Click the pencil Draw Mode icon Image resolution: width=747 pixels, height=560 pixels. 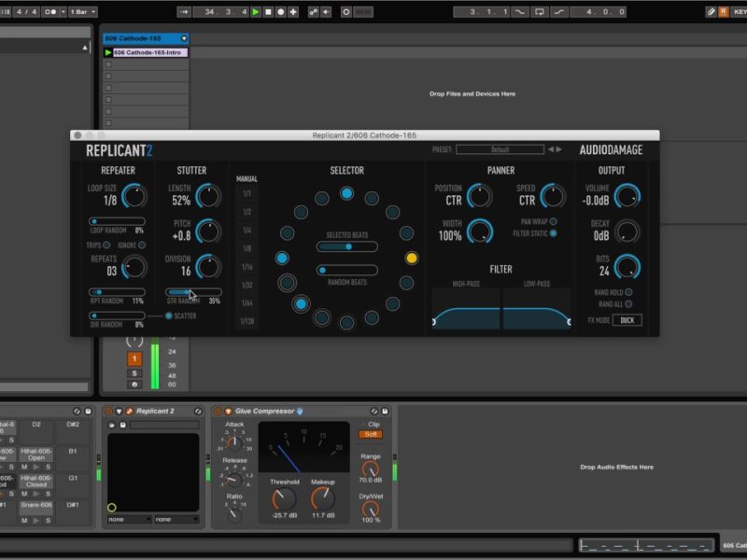pyautogui.click(x=712, y=12)
